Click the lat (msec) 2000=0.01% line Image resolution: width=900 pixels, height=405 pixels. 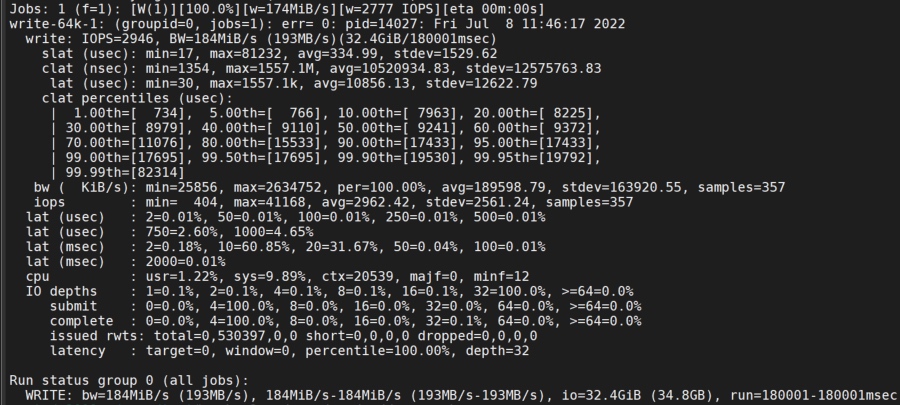coord(126,262)
